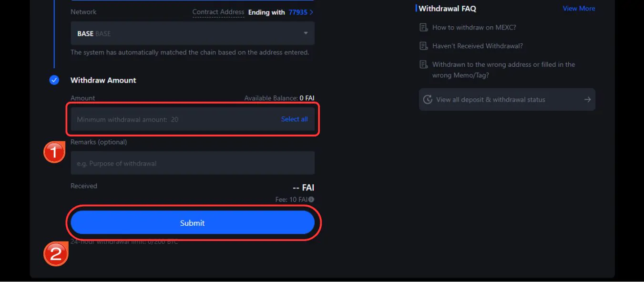644x282 pixels.
Task: Click the Contract Address label
Action: [218, 12]
